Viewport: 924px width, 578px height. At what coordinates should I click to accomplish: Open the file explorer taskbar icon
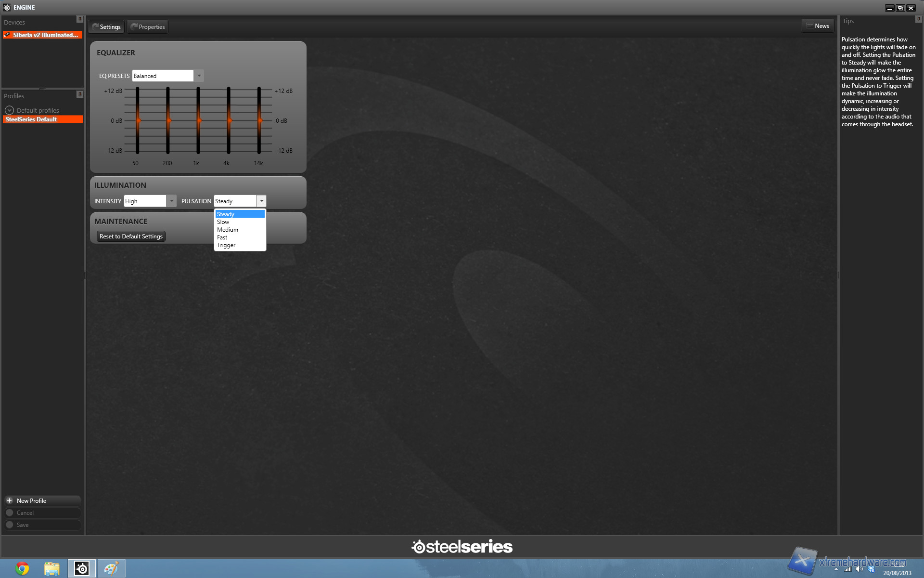click(52, 568)
